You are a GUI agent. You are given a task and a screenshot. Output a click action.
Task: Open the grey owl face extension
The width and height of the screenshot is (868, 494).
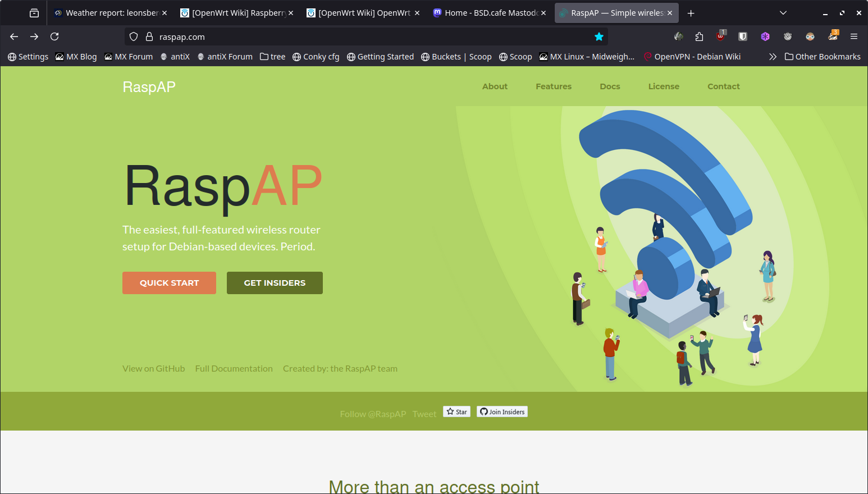(788, 36)
